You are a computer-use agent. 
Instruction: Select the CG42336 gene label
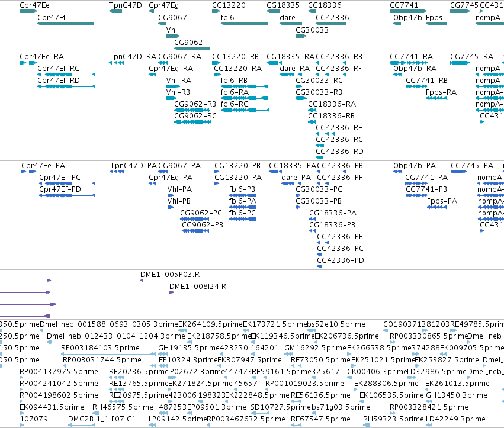[x=332, y=18]
